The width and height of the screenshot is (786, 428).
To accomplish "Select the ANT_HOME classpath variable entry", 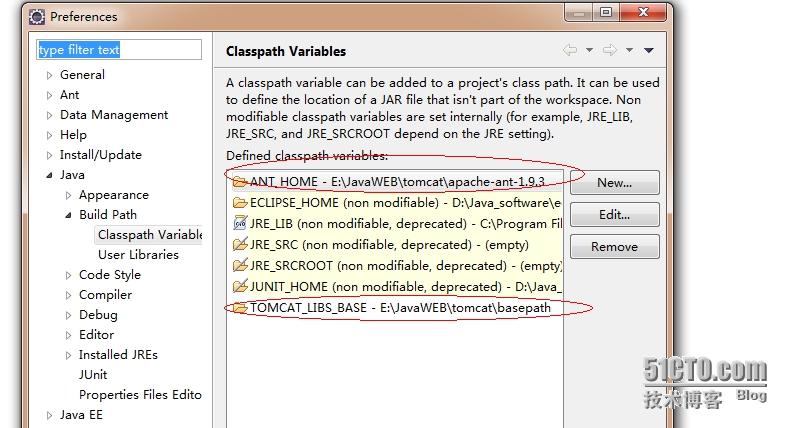I will [395, 181].
